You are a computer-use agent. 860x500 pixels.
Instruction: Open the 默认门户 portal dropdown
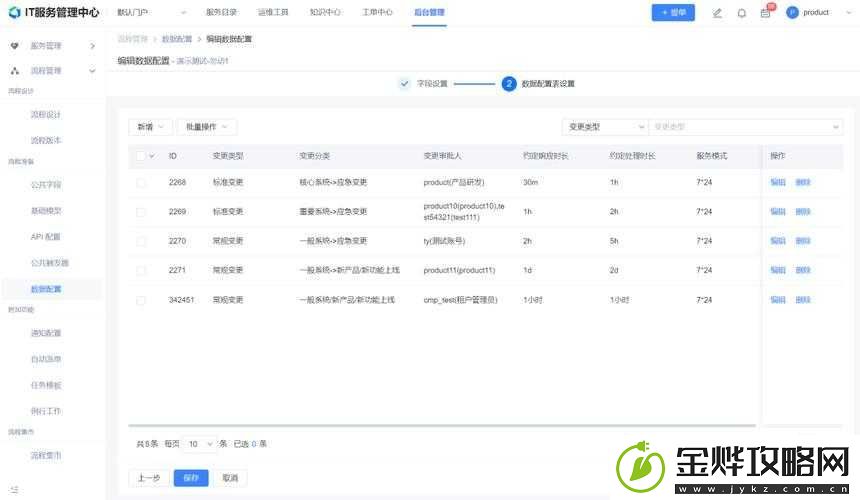click(152, 12)
